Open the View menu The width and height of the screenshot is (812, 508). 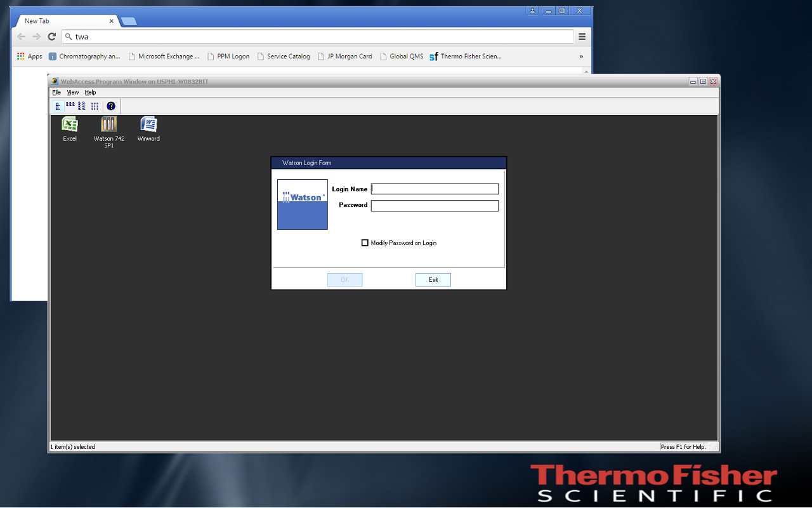pyautogui.click(x=72, y=92)
